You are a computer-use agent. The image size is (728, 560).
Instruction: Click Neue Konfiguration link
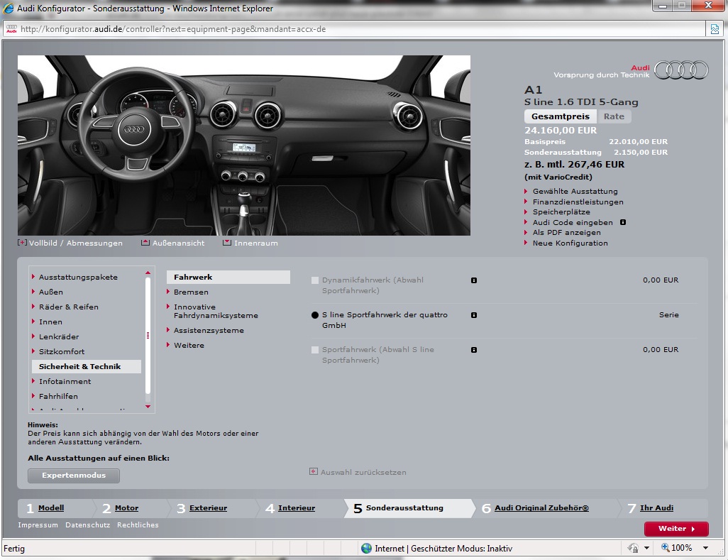(x=570, y=243)
